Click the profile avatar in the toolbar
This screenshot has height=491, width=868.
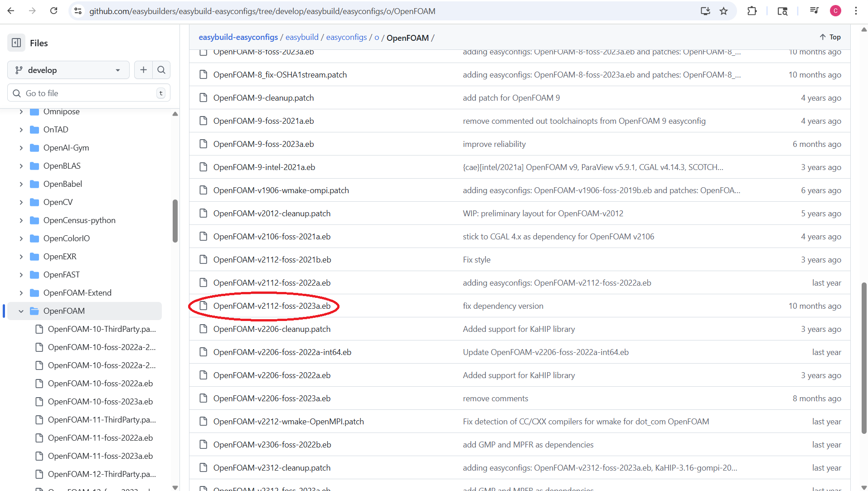coord(836,11)
